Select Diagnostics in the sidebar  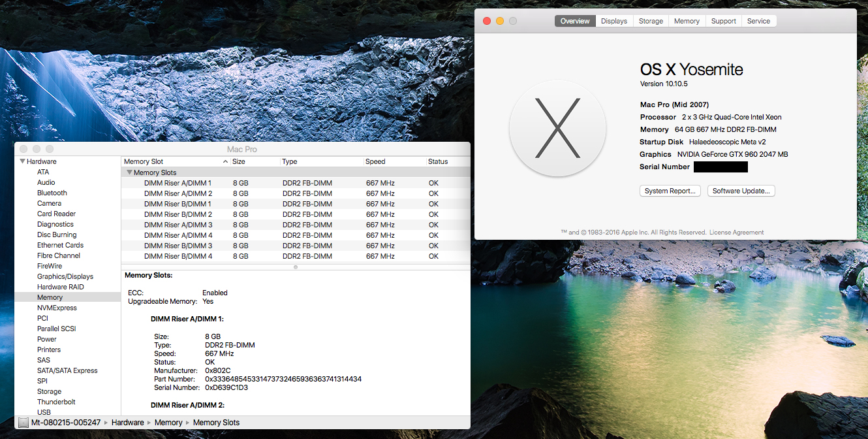[55, 224]
